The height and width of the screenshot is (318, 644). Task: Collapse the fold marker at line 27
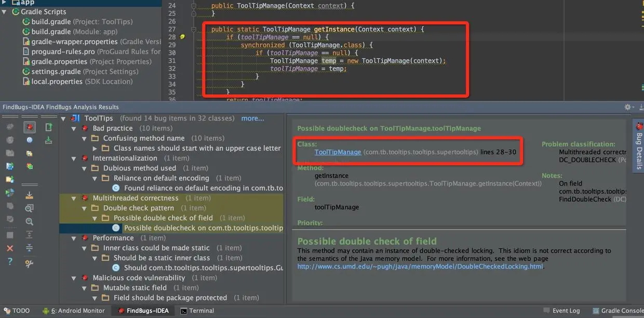[194, 29]
